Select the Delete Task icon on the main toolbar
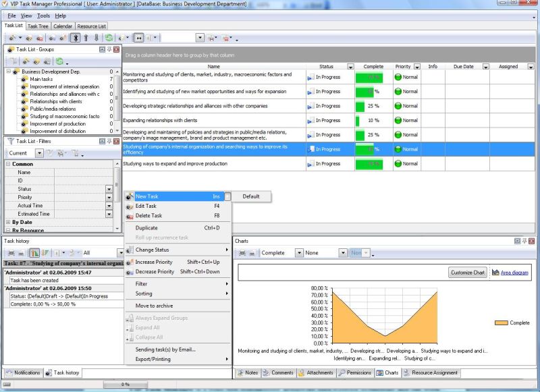Screen dimensions: 540x392 [x=38, y=38]
